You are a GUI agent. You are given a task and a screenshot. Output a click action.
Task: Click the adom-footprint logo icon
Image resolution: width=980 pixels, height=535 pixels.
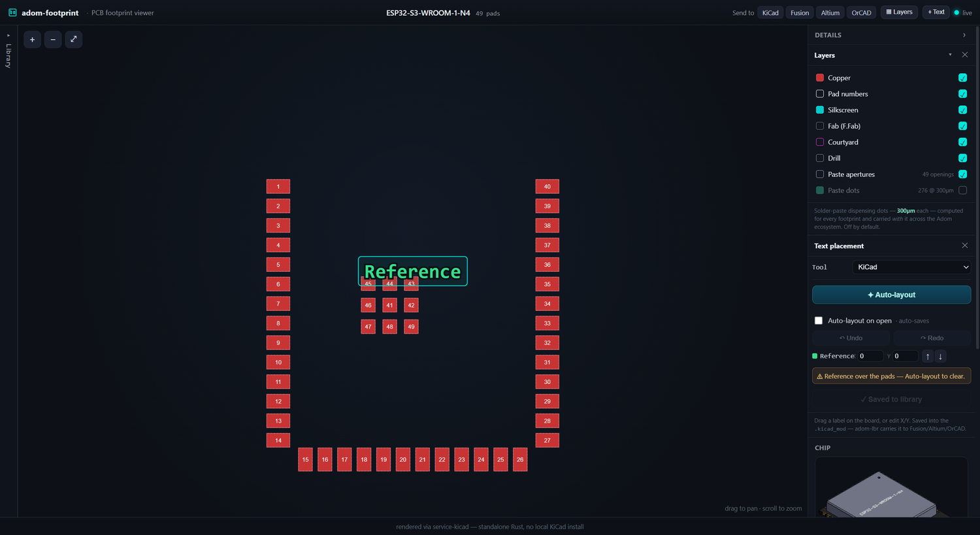tap(12, 12)
